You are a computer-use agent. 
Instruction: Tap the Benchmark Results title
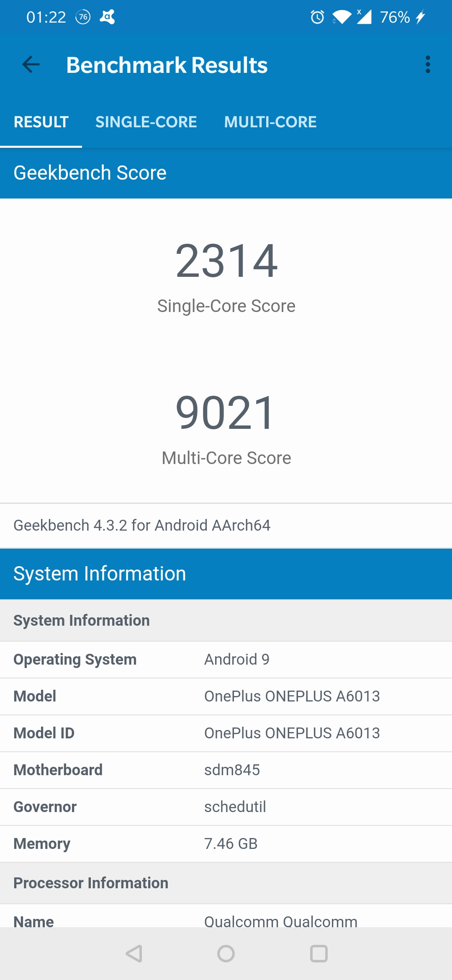coord(167,65)
